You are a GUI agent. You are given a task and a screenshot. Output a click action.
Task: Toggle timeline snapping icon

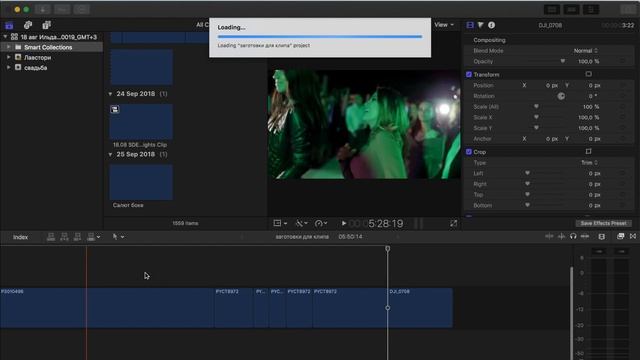coord(585,236)
